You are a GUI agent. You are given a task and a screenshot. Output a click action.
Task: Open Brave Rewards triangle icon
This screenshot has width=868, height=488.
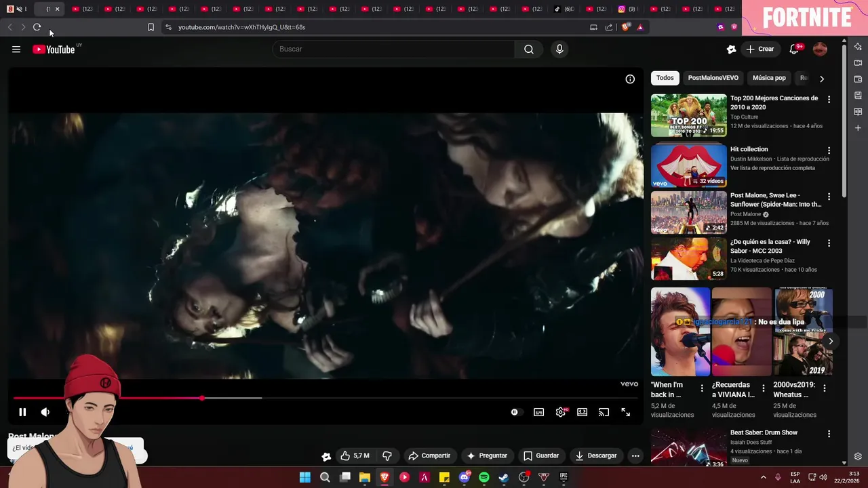640,27
